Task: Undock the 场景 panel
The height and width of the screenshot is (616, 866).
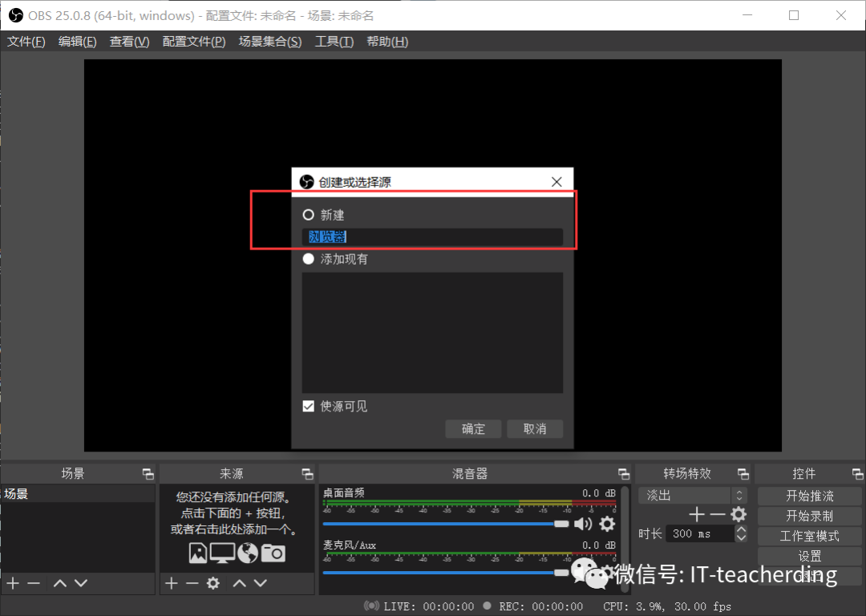Action: [148, 473]
